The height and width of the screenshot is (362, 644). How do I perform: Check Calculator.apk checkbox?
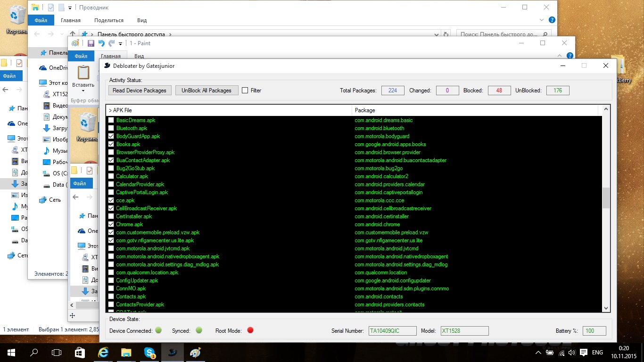pos(111,176)
